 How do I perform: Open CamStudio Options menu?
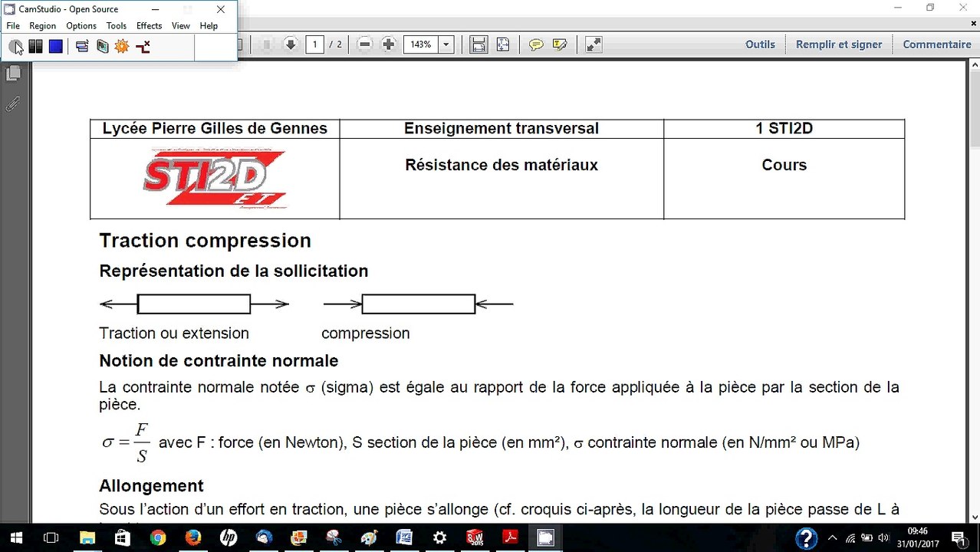point(81,25)
